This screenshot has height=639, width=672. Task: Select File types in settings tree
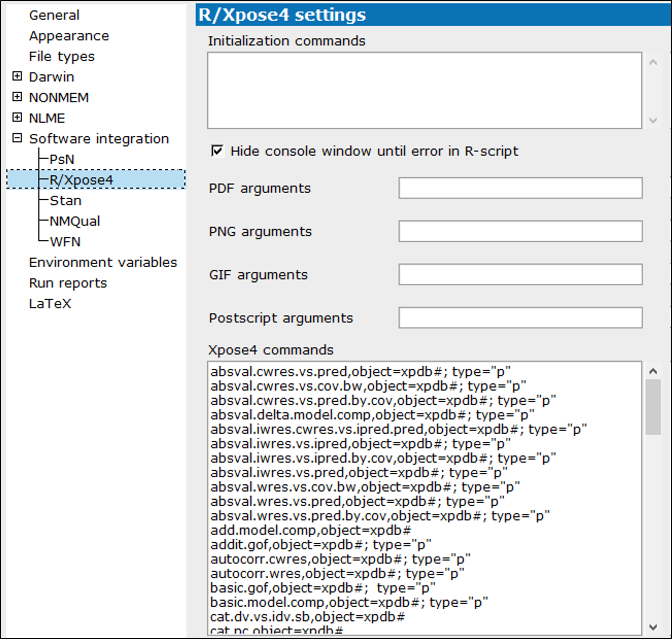(x=62, y=57)
